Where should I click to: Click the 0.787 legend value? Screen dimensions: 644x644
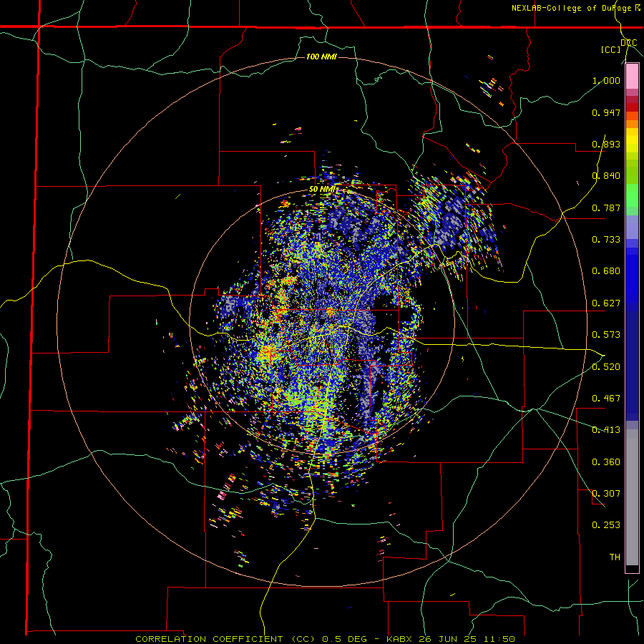point(606,208)
